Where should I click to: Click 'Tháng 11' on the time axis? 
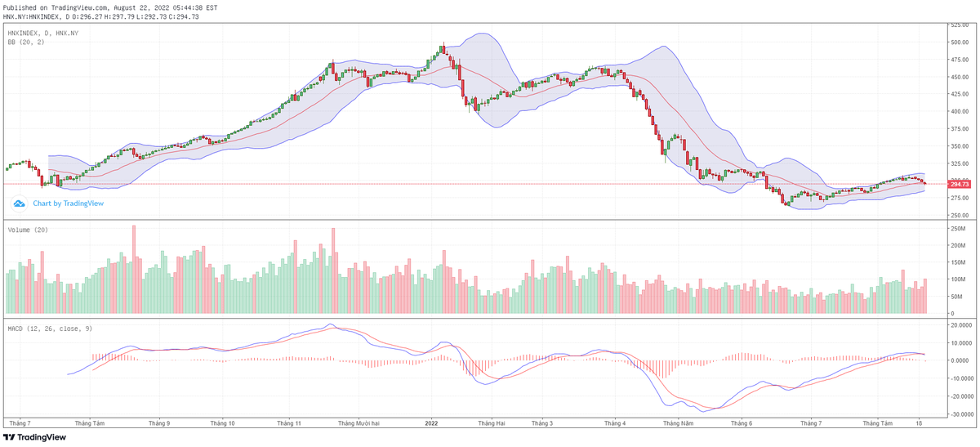tap(289, 423)
